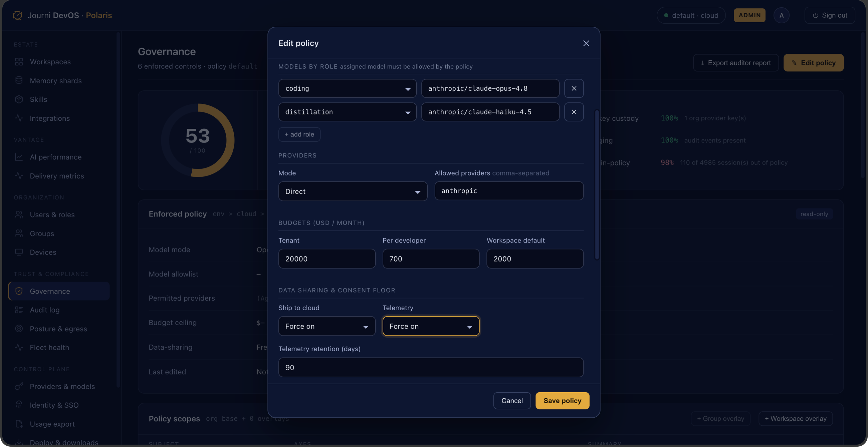Open the Ship to cloud dropdown
The image size is (868, 447).
(x=327, y=326)
